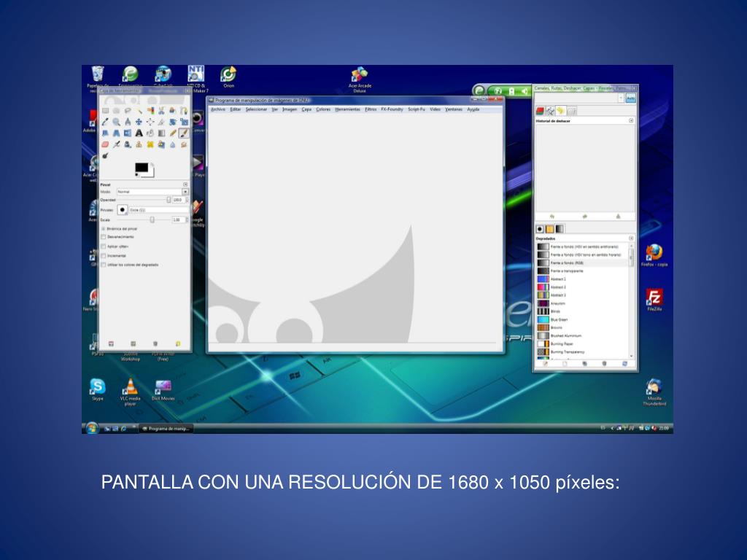Viewport: 747px width, 560px height.
Task: Select the Blend gradient tool
Action: pyautogui.click(x=161, y=133)
